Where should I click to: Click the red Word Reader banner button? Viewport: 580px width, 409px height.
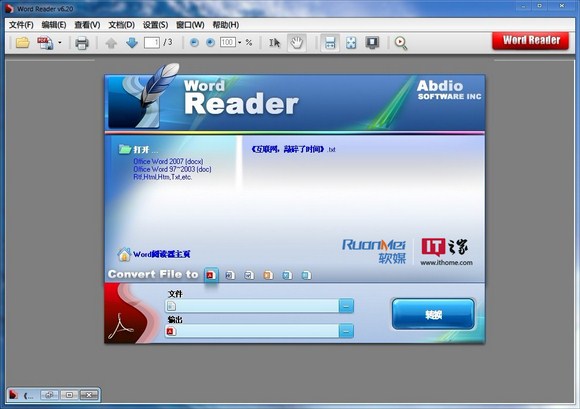click(530, 41)
